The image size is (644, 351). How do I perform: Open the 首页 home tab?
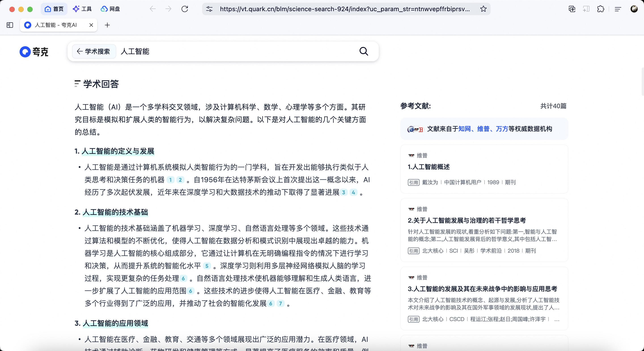click(x=54, y=9)
